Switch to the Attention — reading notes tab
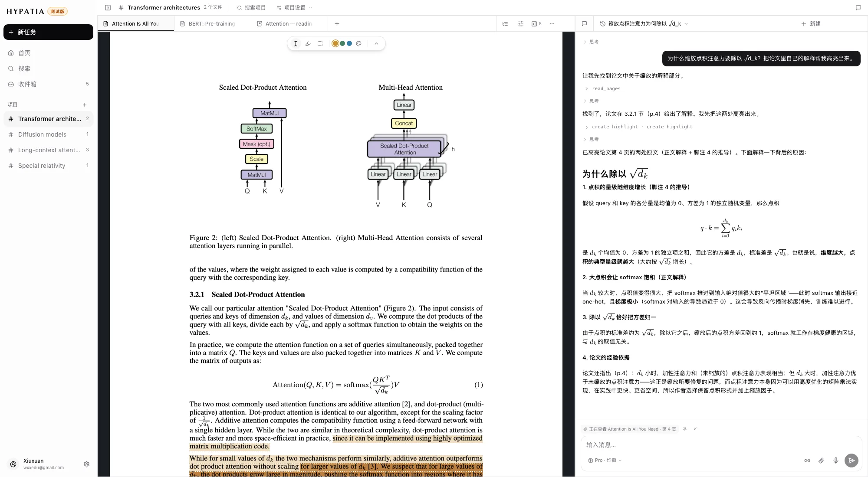Viewport: 868px width, 477px height. coord(289,24)
